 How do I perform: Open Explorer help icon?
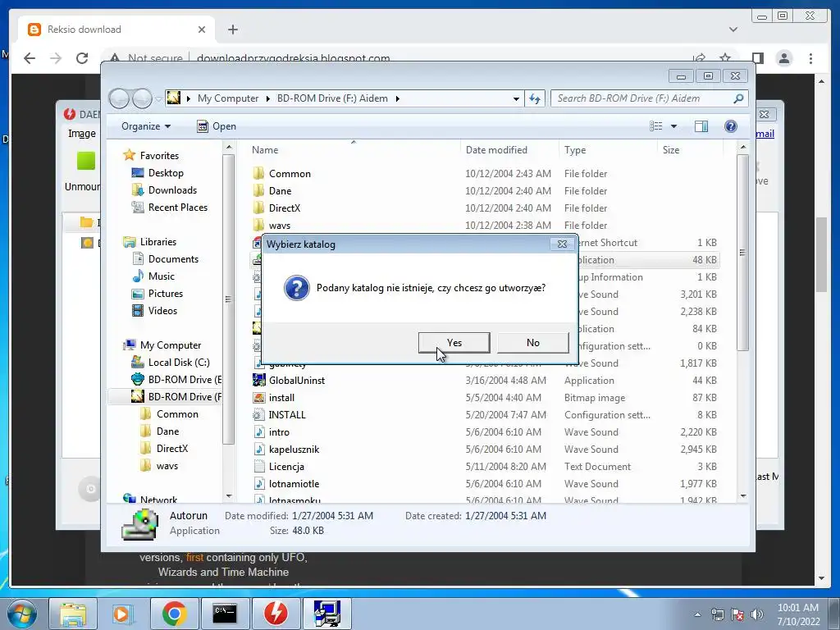[x=730, y=126]
